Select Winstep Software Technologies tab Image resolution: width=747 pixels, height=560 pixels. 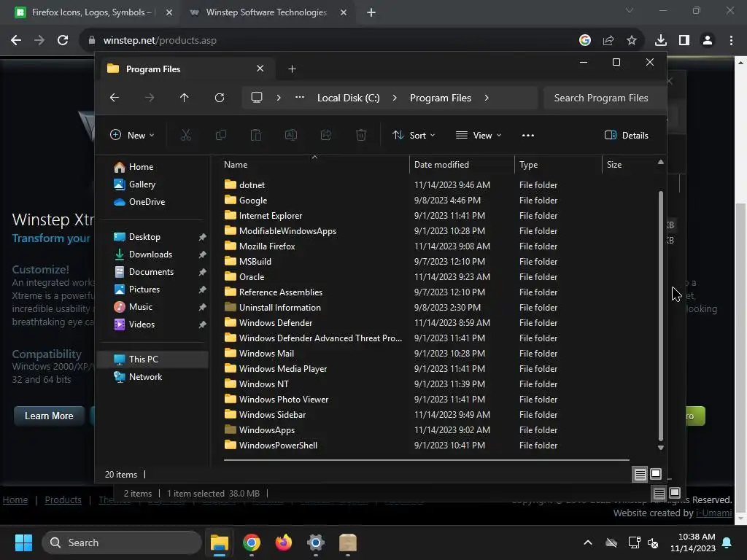[267, 12]
